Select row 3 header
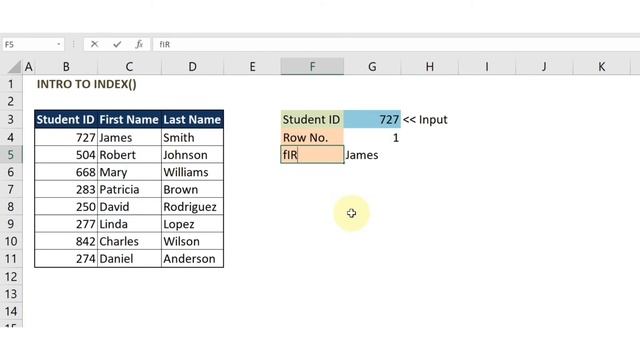Screen dimensions: 640x360 (11, 119)
